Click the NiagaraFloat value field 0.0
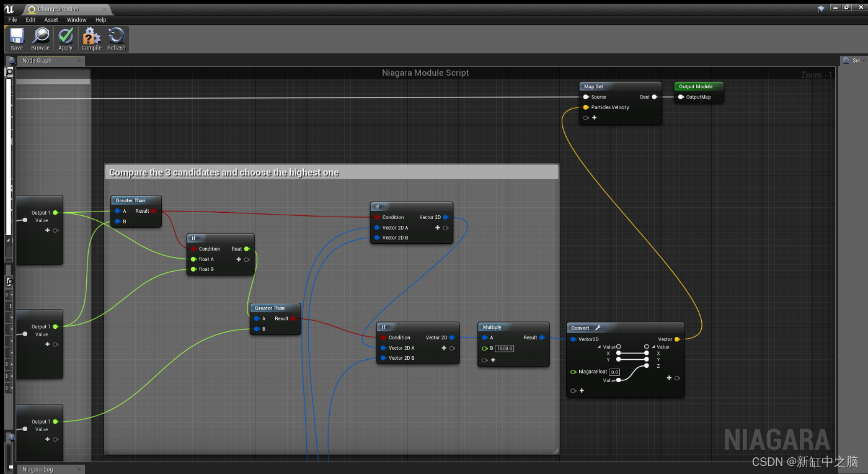The image size is (868, 474). pyautogui.click(x=614, y=372)
